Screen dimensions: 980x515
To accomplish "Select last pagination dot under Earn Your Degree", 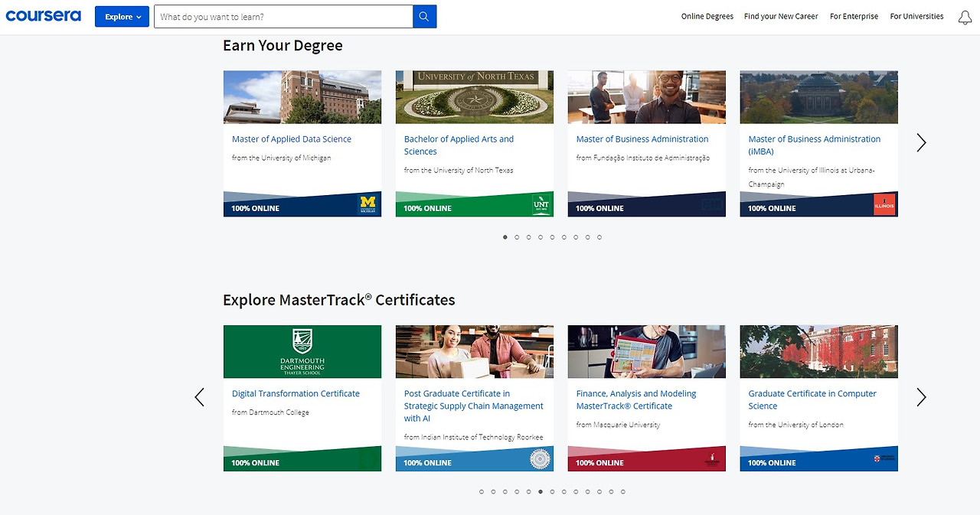I will point(599,237).
